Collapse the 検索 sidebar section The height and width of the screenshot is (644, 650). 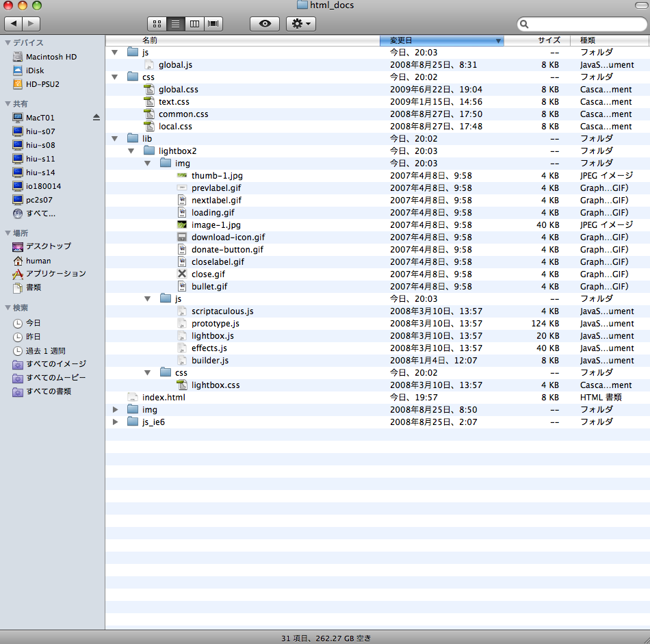(8, 308)
